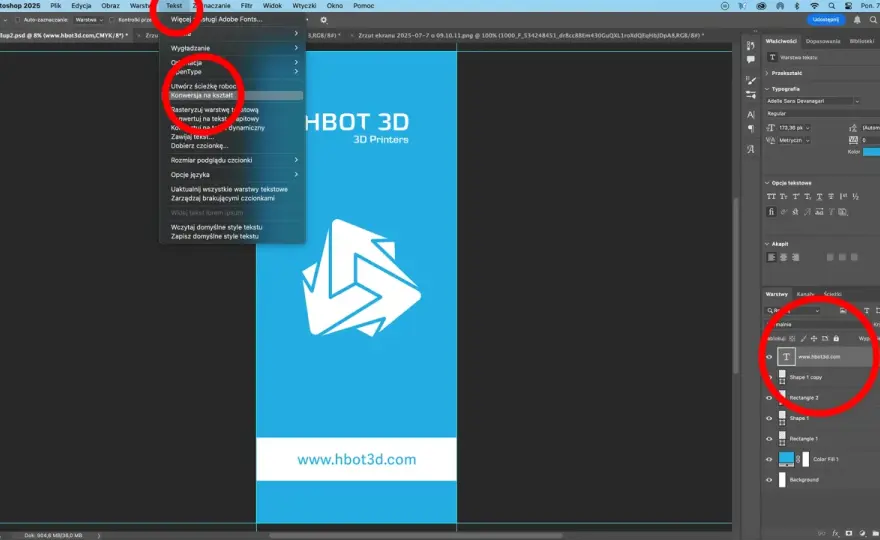880x540 pixels.
Task: Apply Strikethrough text style
Action: coord(831,196)
